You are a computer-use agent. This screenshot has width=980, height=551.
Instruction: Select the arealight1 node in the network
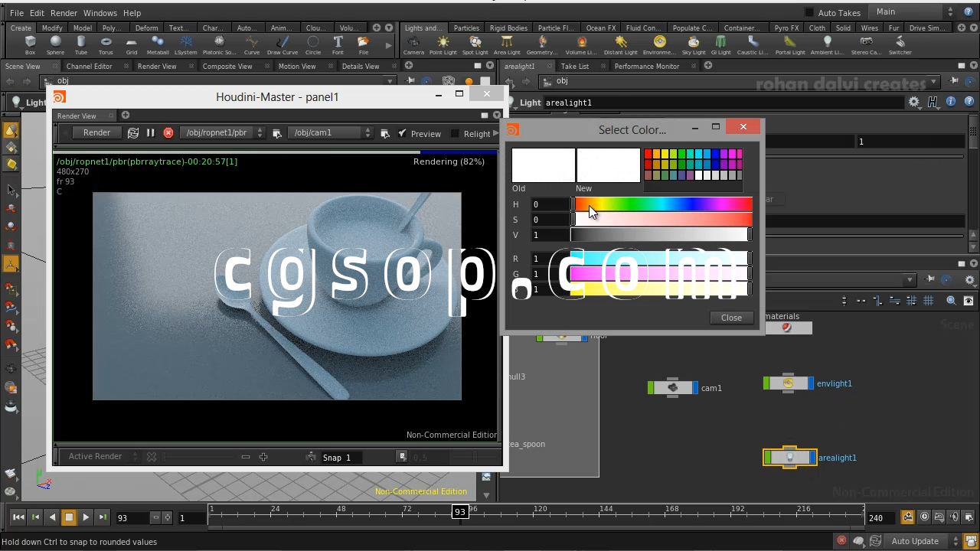pos(790,458)
